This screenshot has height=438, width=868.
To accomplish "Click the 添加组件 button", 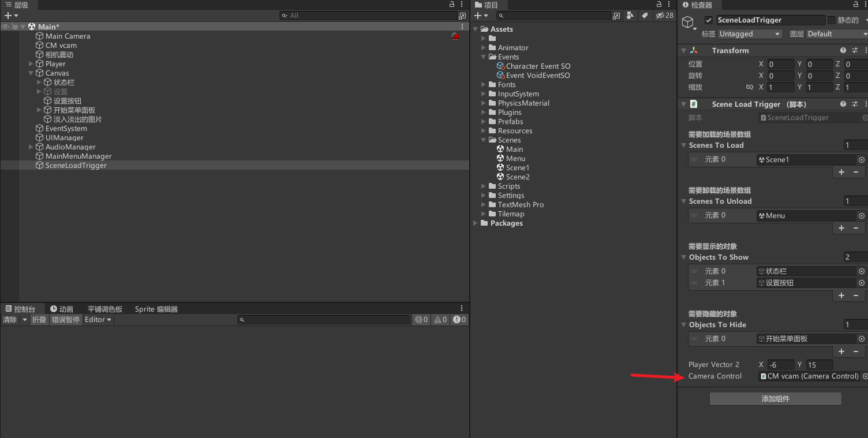I will pos(775,398).
